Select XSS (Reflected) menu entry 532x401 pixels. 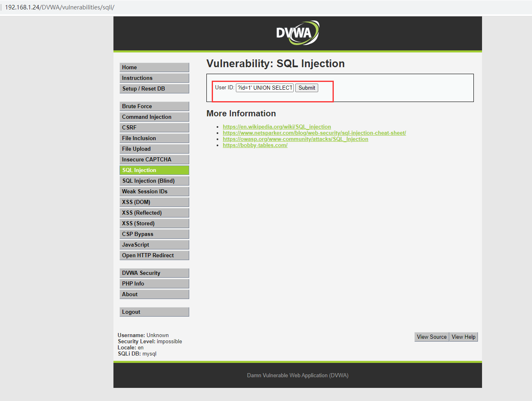(x=154, y=213)
